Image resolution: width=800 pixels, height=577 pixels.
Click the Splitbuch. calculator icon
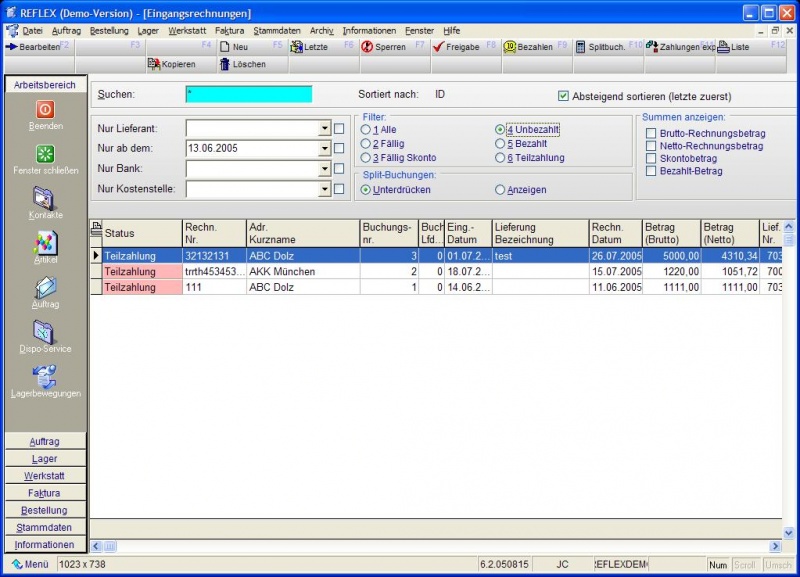(580, 47)
